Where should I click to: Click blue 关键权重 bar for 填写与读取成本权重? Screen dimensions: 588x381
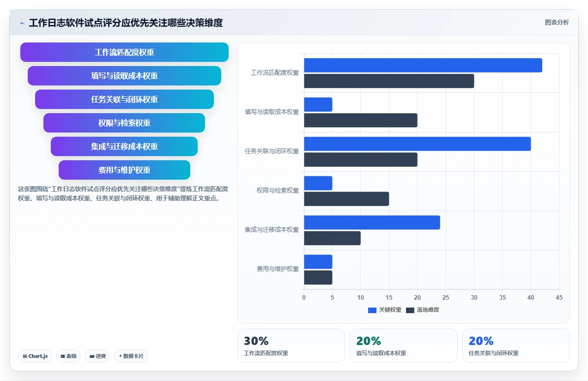(318, 104)
